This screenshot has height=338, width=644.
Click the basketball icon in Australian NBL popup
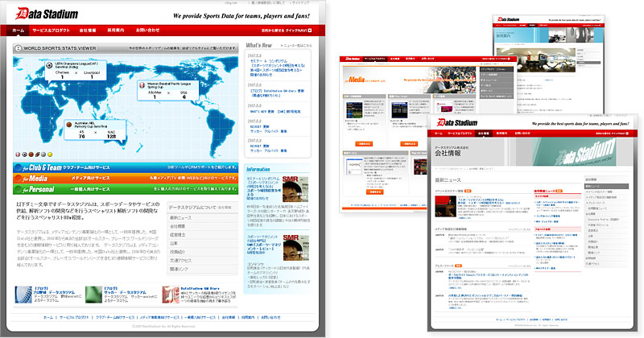tap(69, 125)
